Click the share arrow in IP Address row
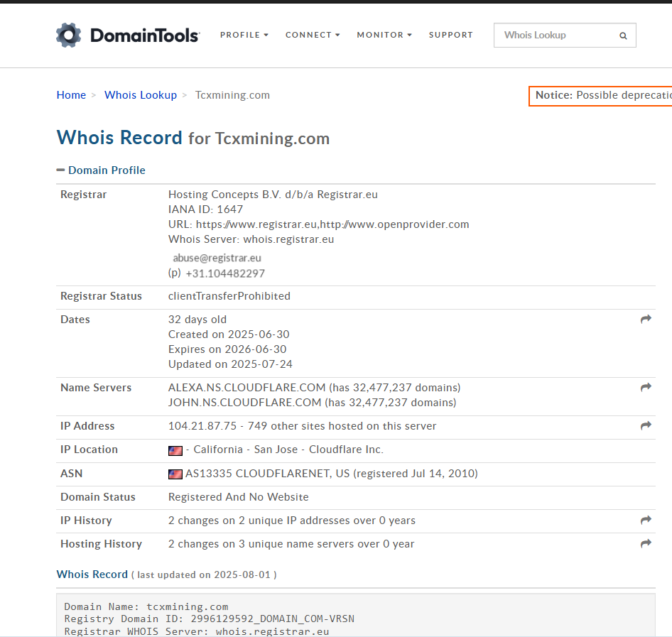 pos(646,425)
